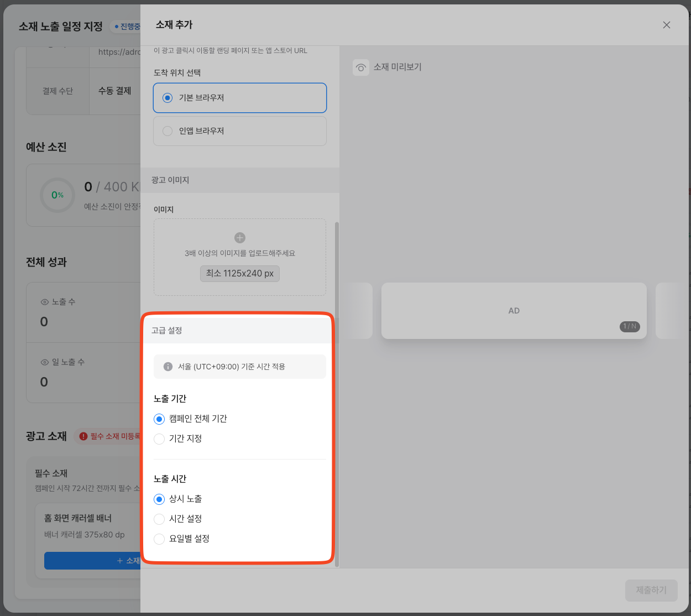The width and height of the screenshot is (691, 616).
Task: Click the red warning icon for 필수 소재 미등록
Action: (83, 436)
